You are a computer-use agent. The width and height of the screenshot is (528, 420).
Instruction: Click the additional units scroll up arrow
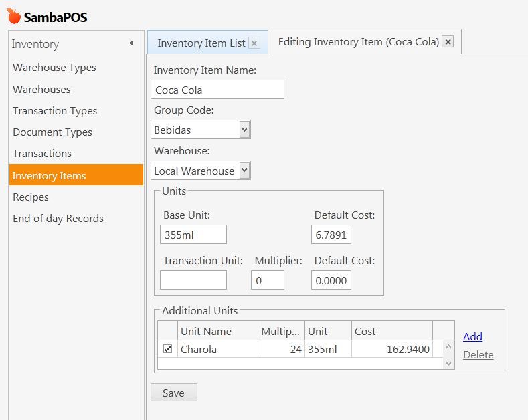(448, 346)
